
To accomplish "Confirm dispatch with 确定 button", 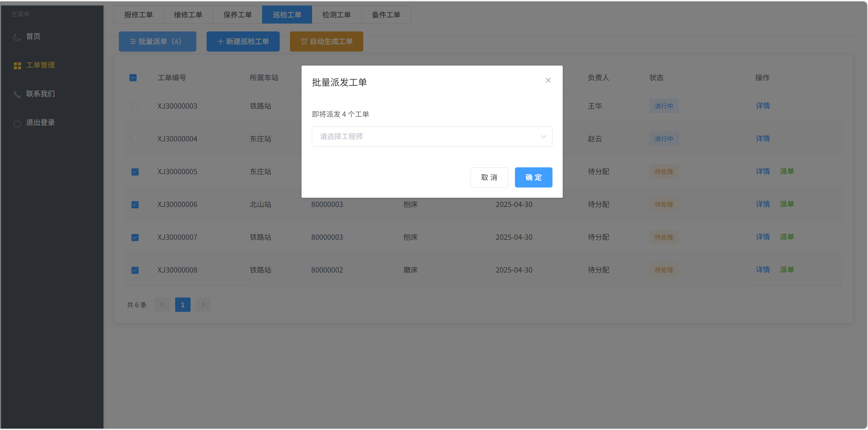I will click(533, 177).
